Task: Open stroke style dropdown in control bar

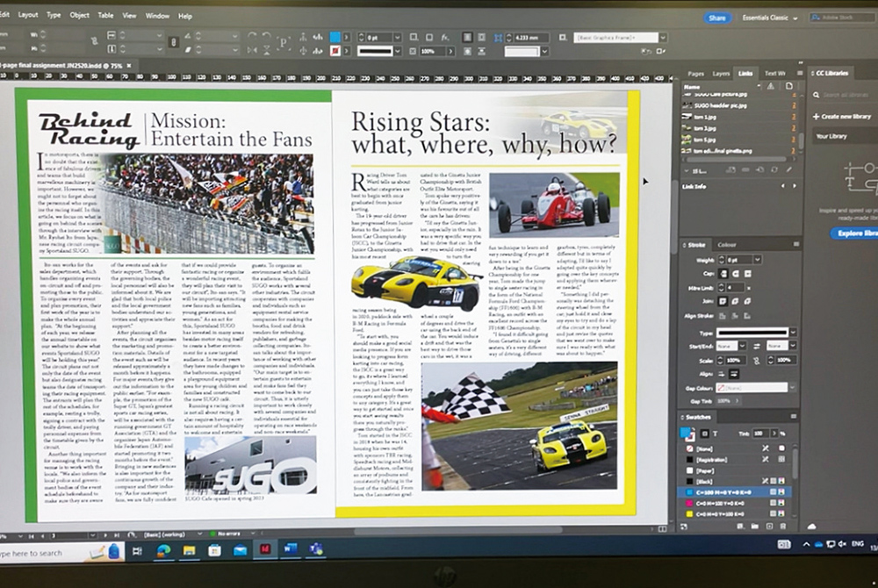Action: [x=397, y=52]
